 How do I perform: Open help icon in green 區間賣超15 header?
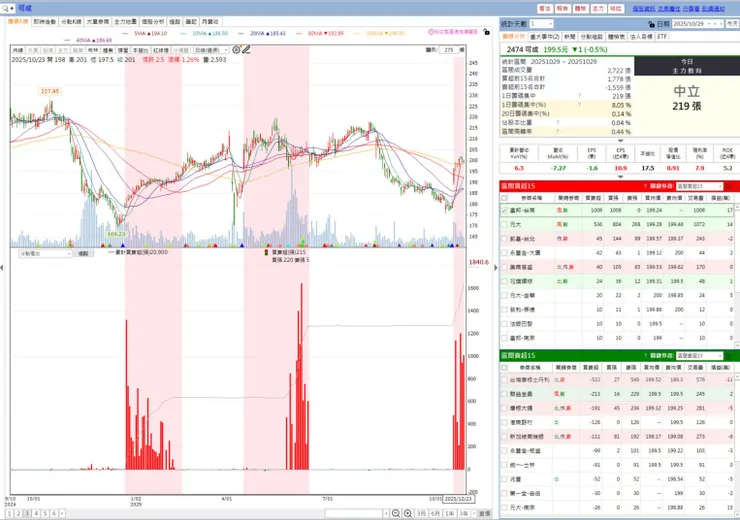click(x=645, y=356)
